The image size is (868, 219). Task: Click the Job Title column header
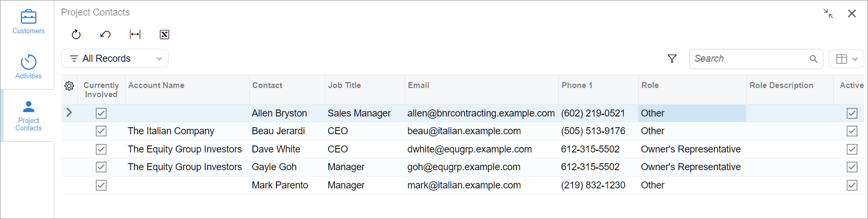(x=344, y=85)
